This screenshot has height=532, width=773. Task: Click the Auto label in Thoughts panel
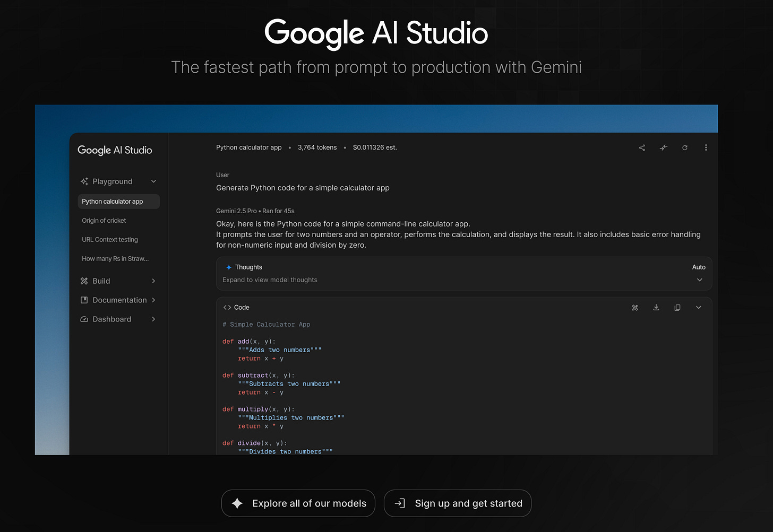(x=699, y=267)
